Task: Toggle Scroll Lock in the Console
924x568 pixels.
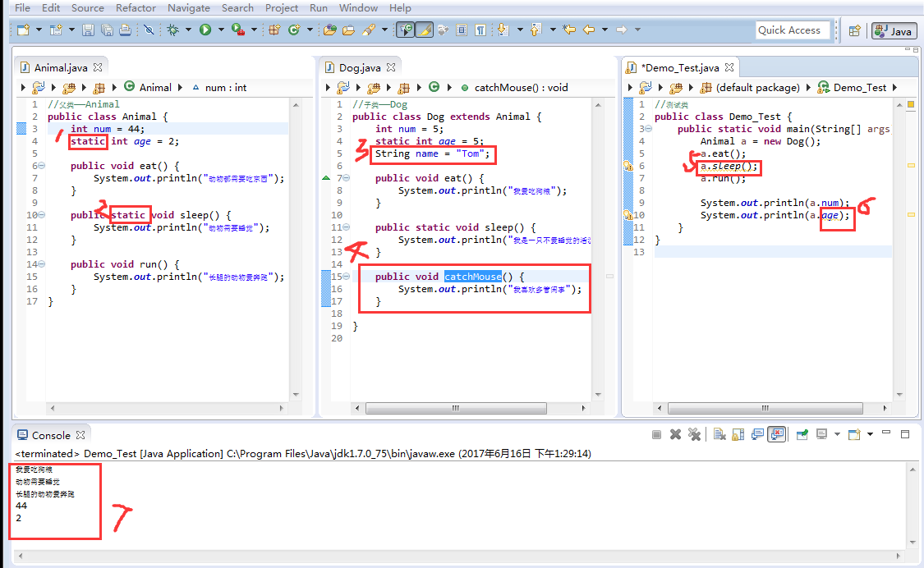Action: pyautogui.click(x=738, y=435)
